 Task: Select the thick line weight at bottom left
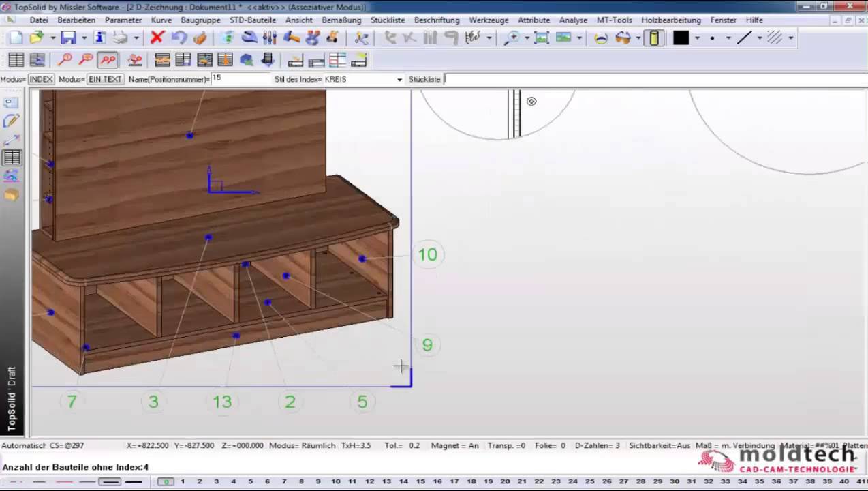134,481
